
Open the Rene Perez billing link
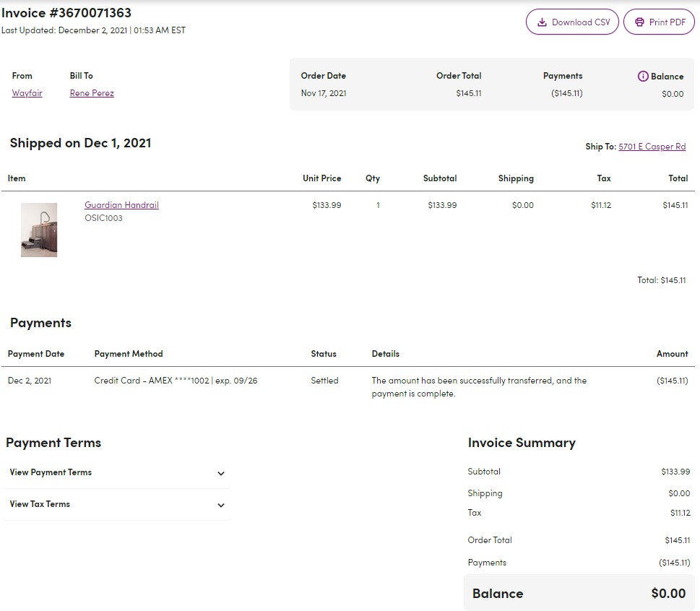(x=92, y=93)
